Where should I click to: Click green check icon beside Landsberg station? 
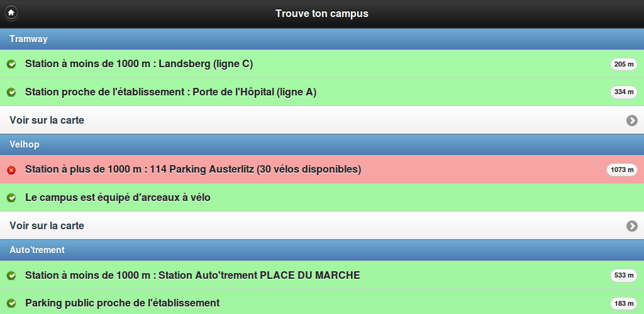[x=11, y=64]
